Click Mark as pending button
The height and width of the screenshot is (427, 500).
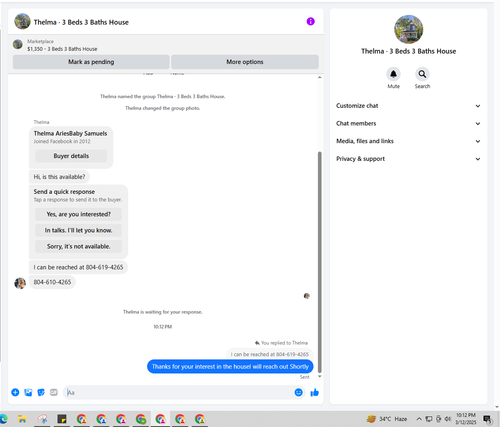[91, 62]
